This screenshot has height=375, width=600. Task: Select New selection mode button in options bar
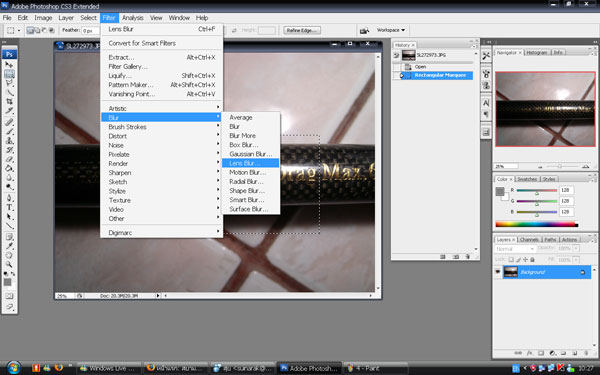(x=30, y=30)
